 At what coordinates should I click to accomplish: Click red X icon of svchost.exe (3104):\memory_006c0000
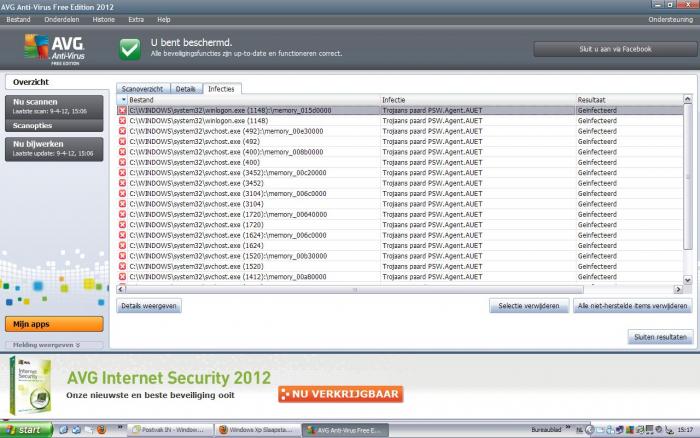(x=122, y=194)
